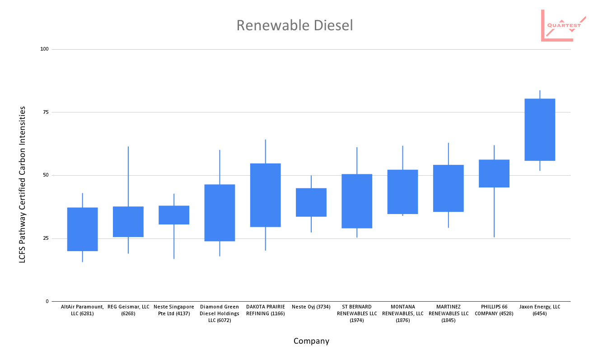Viewport: 589px width, 364px height.
Task: Select the Jaxon Energy, LLC box
Action: point(540,130)
